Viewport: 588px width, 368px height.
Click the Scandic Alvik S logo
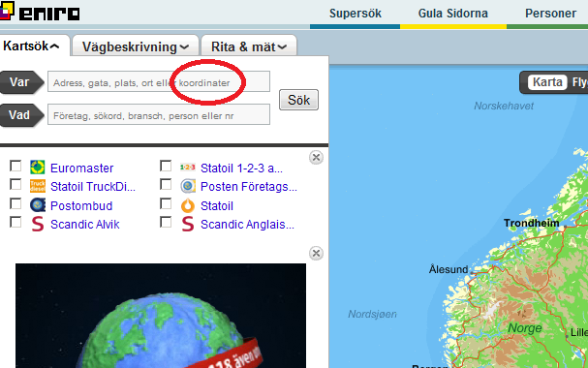coord(38,224)
